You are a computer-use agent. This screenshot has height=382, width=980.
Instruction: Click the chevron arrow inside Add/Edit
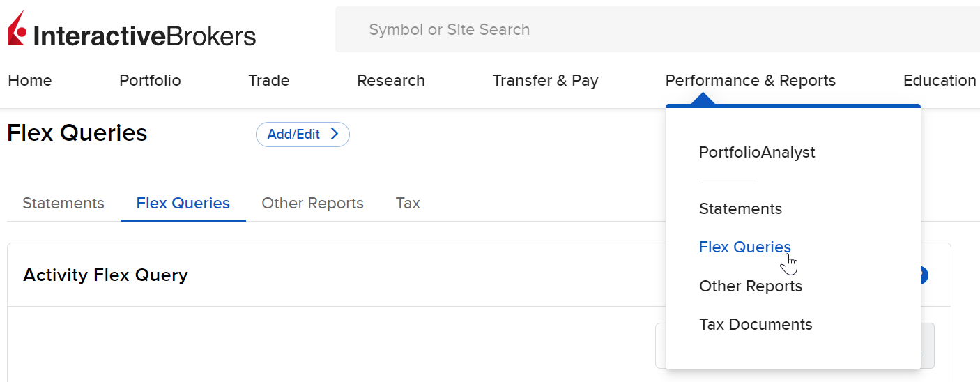click(334, 135)
